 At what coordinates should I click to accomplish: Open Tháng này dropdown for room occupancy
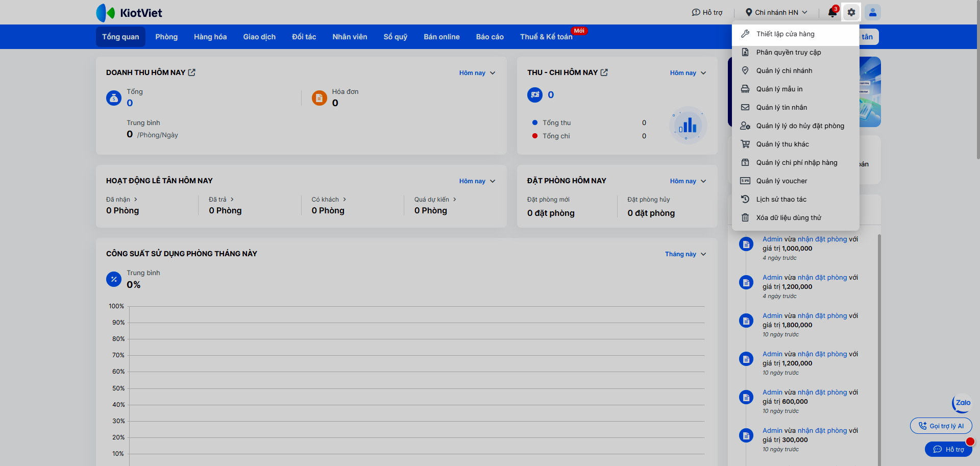tap(685, 254)
